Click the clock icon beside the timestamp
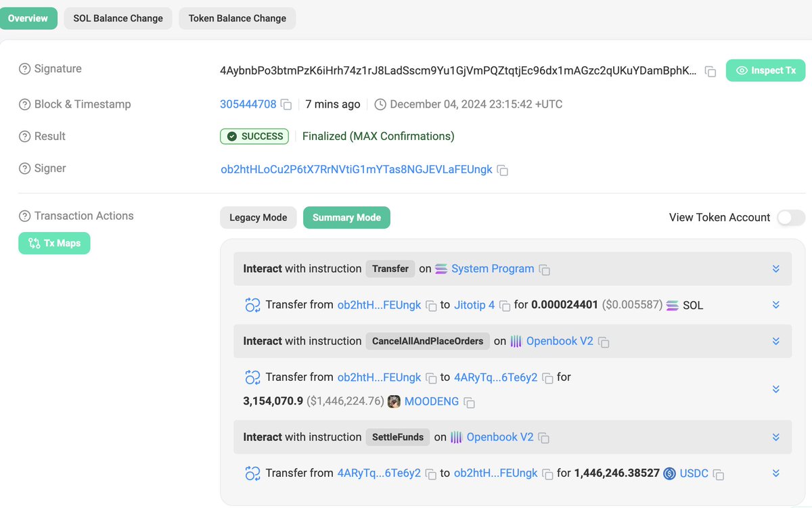 (x=380, y=105)
